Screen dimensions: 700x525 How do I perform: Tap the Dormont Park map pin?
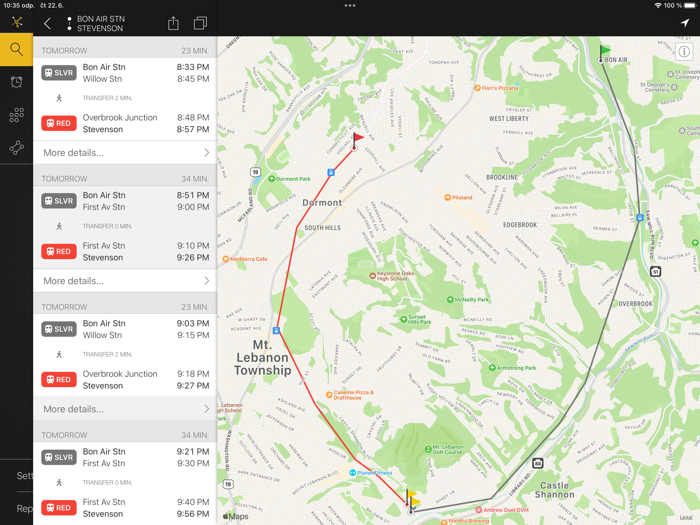tap(271, 179)
